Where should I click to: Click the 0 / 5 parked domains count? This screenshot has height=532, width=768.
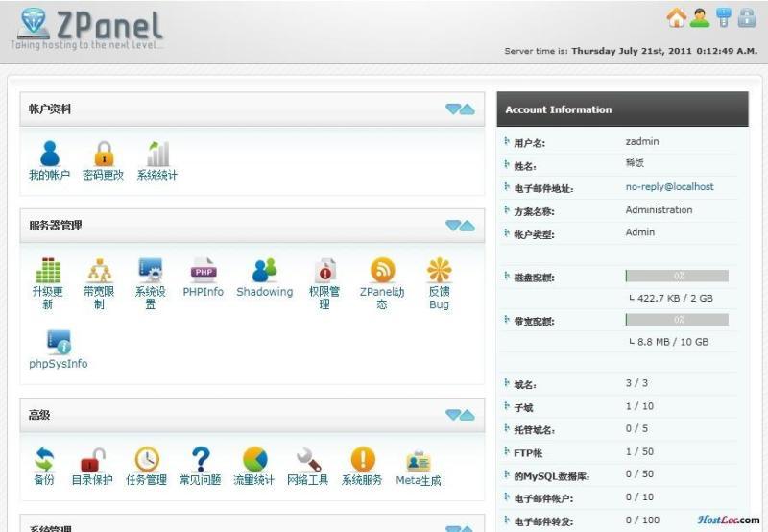(636, 428)
